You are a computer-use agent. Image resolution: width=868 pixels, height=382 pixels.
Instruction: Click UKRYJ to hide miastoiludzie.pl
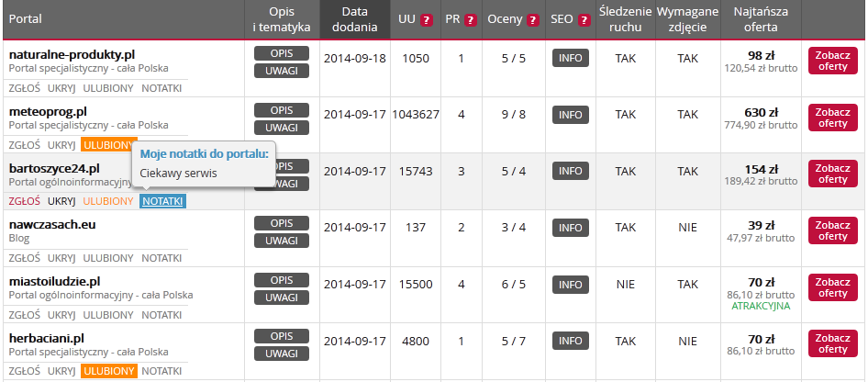point(61,314)
